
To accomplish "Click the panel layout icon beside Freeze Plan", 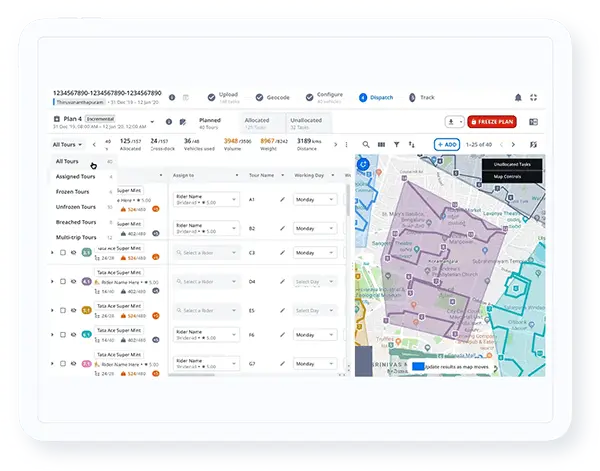I will tap(533, 122).
